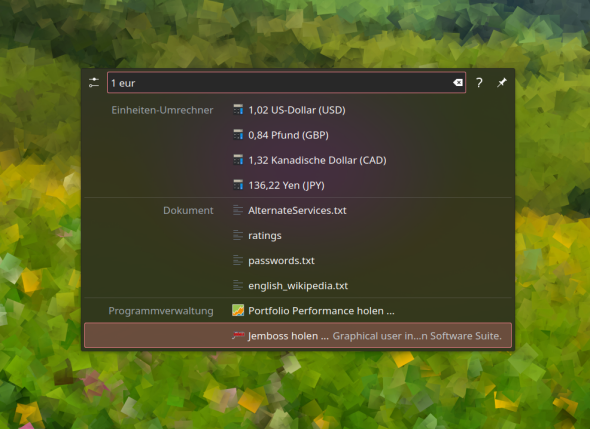590x429 pixels.
Task: Open passwords.txt file
Action: tap(298, 260)
